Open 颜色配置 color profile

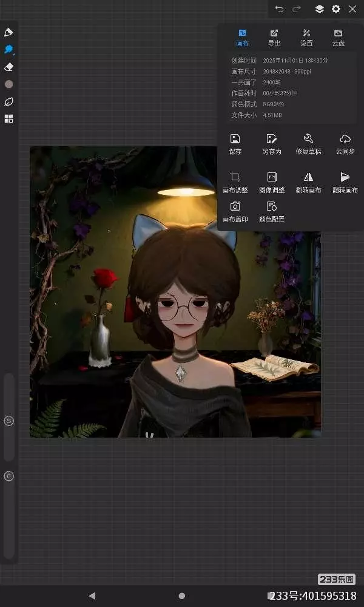[x=272, y=212]
